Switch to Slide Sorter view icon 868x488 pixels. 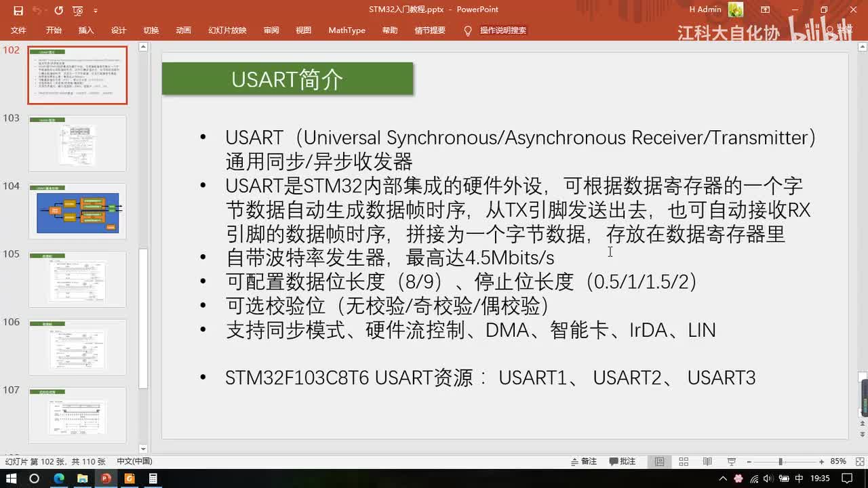[684, 462]
